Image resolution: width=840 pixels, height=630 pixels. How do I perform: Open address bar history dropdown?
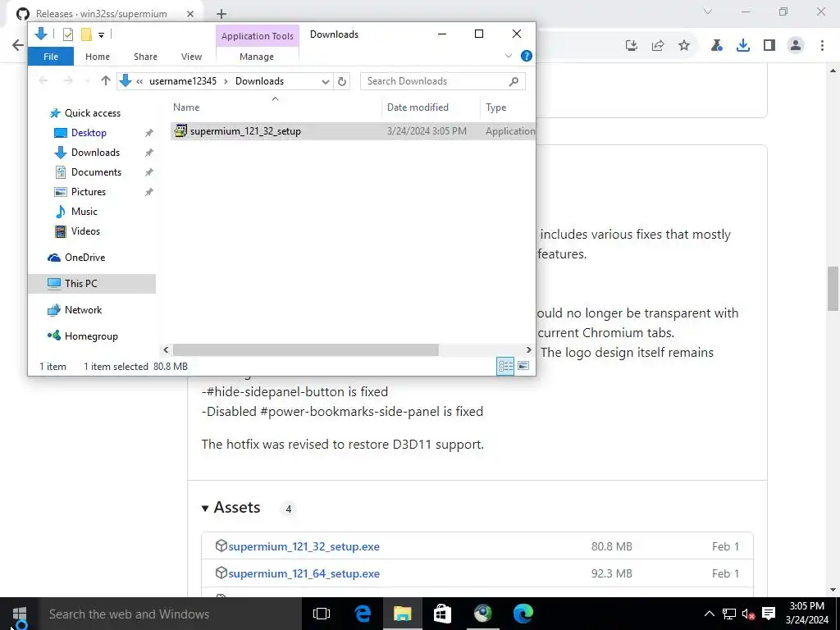point(325,81)
